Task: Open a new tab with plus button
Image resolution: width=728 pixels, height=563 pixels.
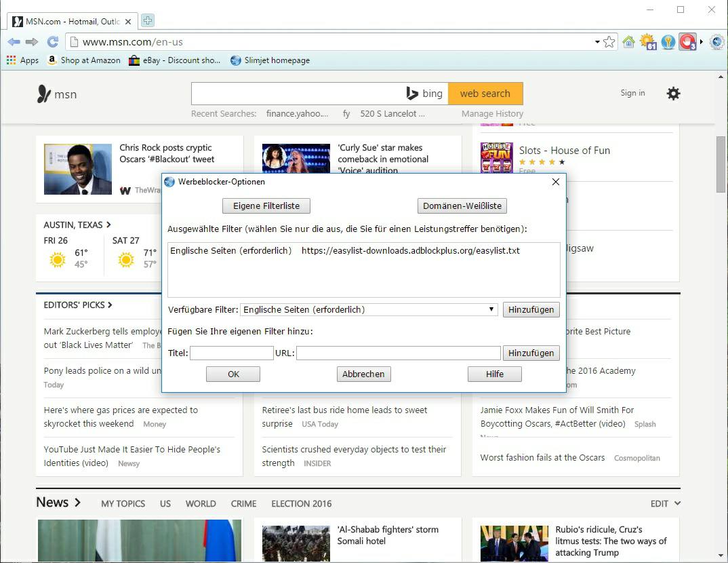Action: point(147,20)
